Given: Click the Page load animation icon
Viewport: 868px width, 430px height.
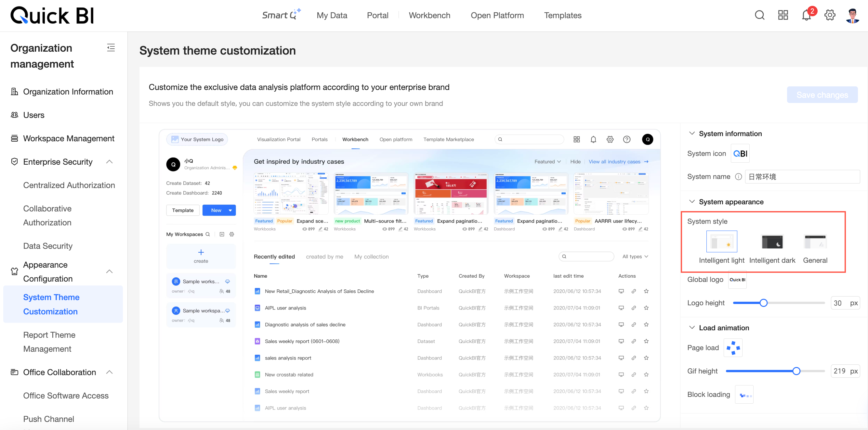Looking at the screenshot, I should (x=733, y=348).
